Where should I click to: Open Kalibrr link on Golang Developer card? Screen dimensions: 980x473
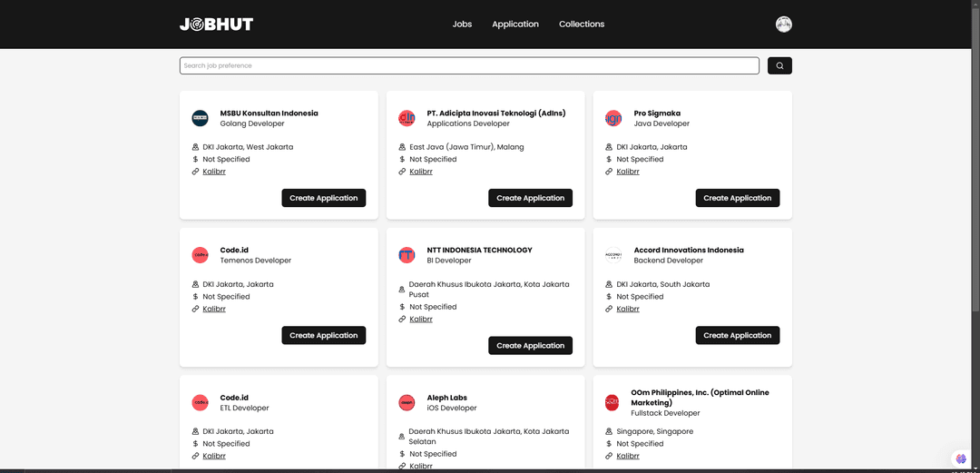pos(214,172)
